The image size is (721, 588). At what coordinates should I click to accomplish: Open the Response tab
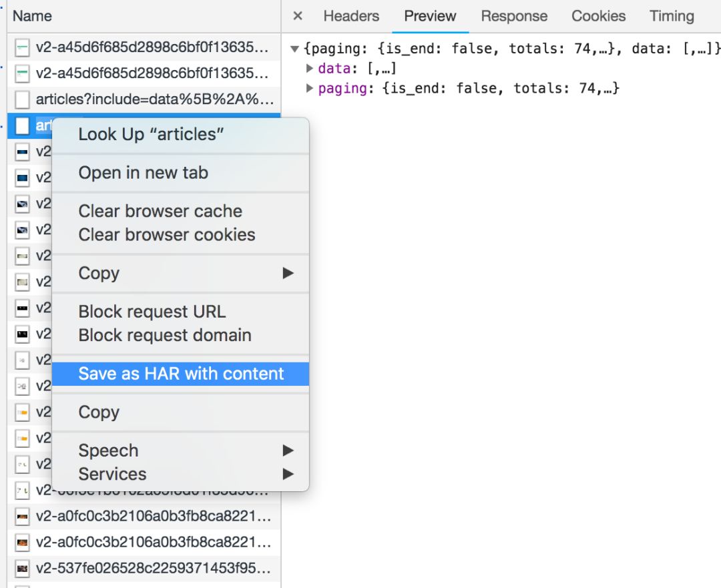pos(514,16)
